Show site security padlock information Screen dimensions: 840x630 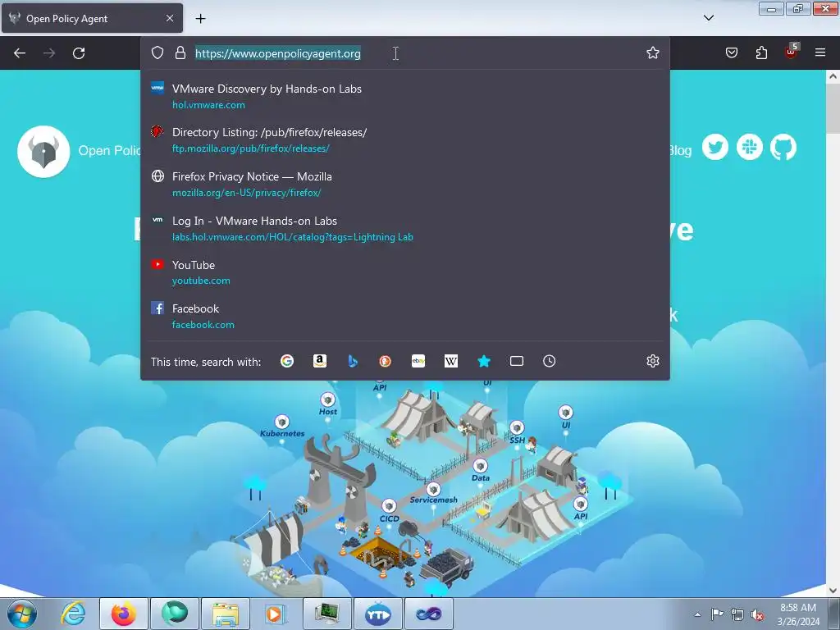[180, 52]
